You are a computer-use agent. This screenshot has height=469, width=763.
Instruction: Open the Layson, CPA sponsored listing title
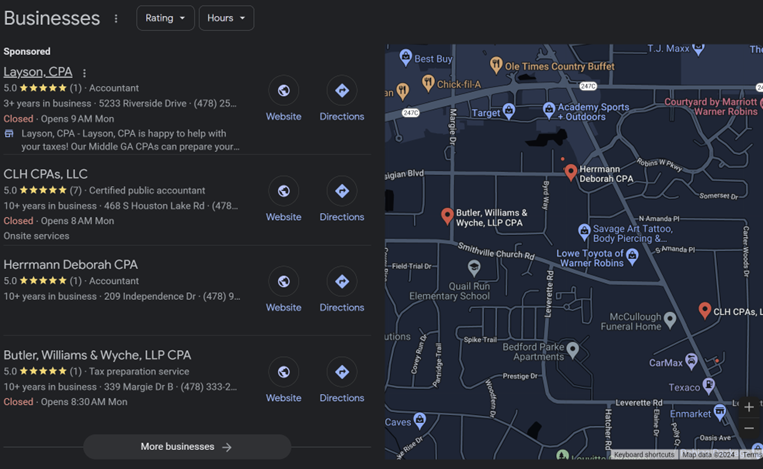click(38, 72)
